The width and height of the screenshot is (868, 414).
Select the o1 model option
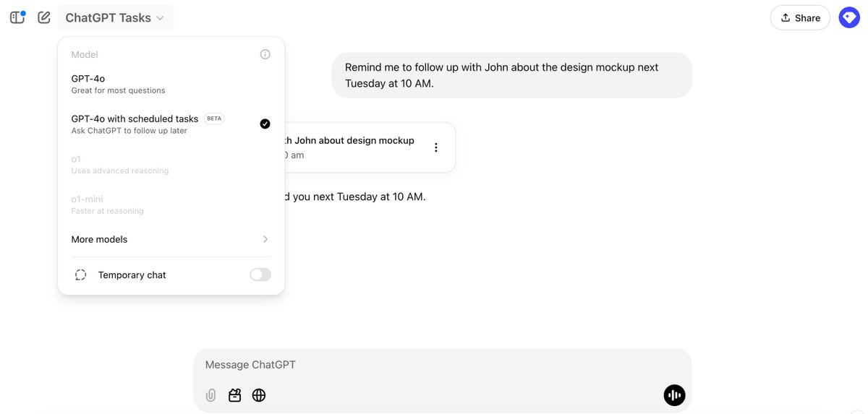[171, 164]
